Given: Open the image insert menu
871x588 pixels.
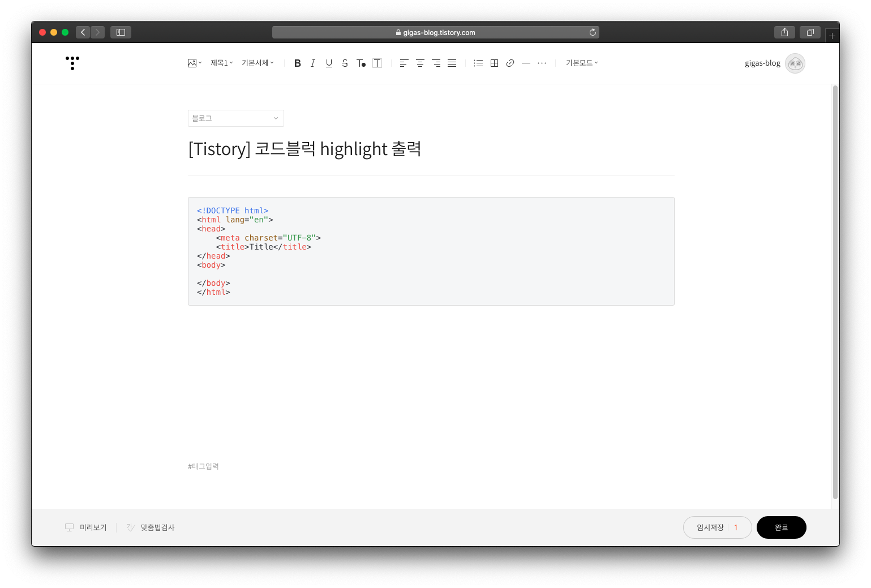Looking at the screenshot, I should click(195, 63).
